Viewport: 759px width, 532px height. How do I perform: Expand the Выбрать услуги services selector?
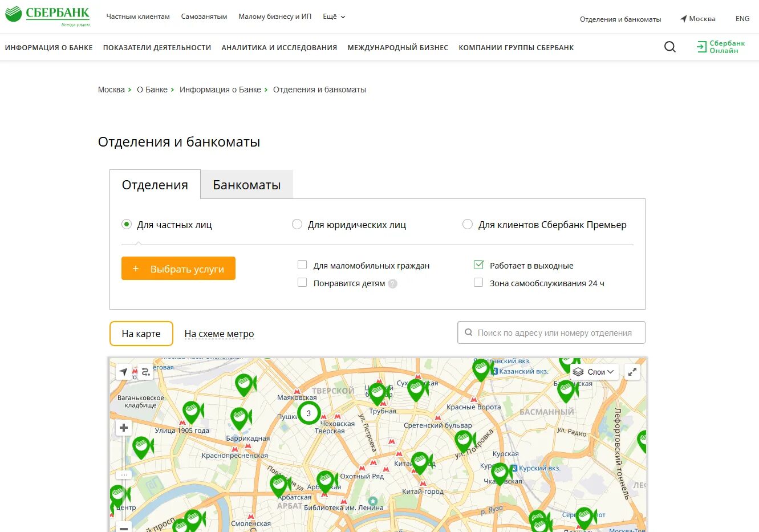point(178,269)
